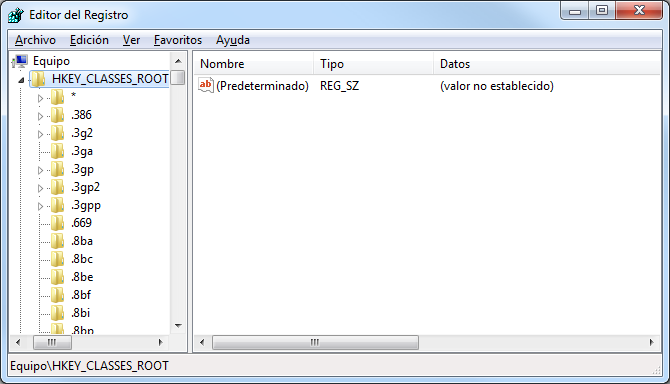Click the tree pane scroll left arrow
This screenshot has height=384, width=670.
tap(18, 342)
